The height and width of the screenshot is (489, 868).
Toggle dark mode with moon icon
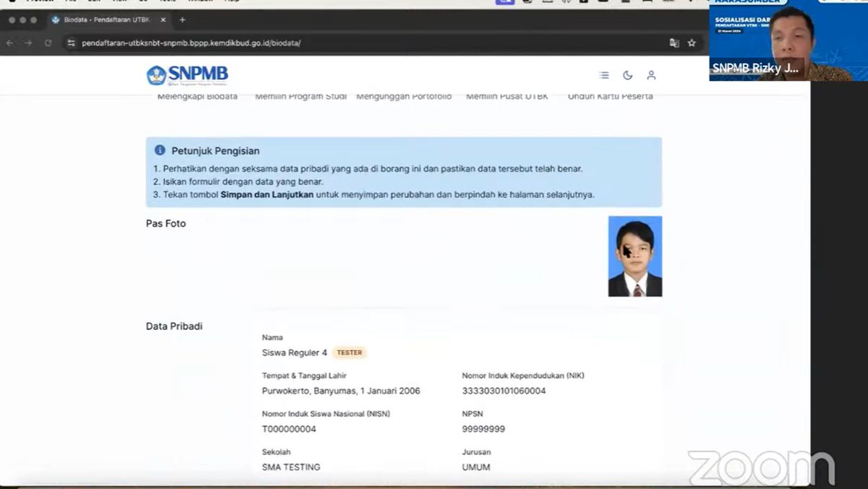coord(627,75)
